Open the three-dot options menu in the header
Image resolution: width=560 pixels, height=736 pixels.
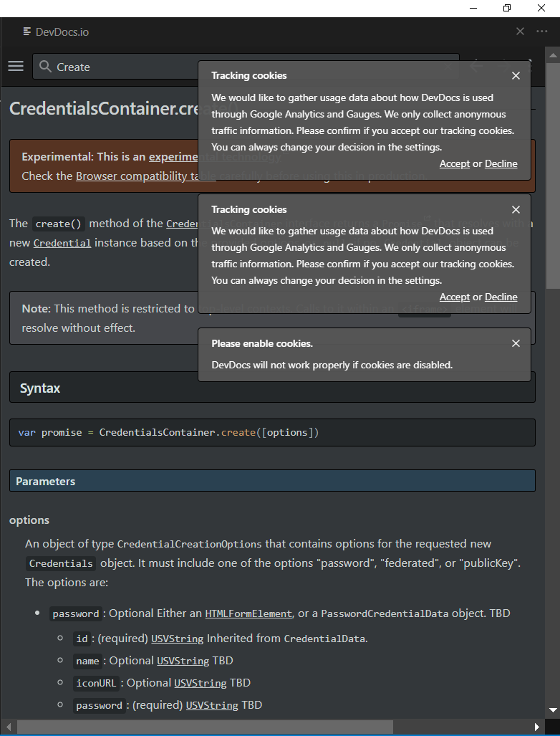click(542, 32)
